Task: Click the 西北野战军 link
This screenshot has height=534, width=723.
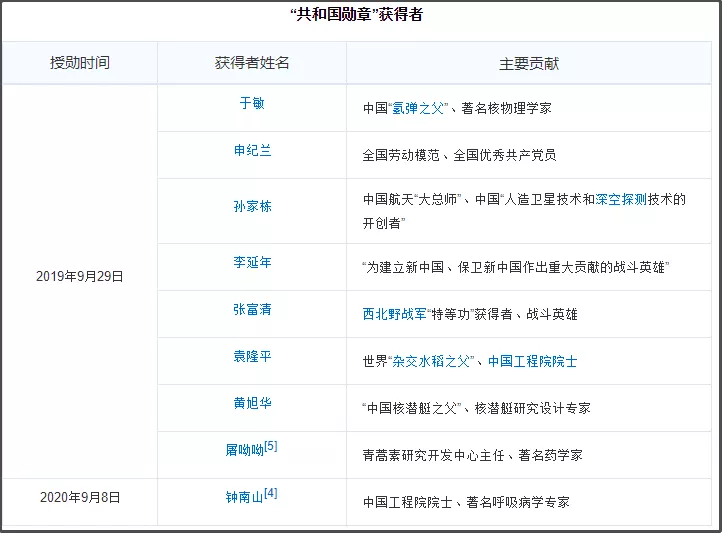Action: [x=395, y=314]
